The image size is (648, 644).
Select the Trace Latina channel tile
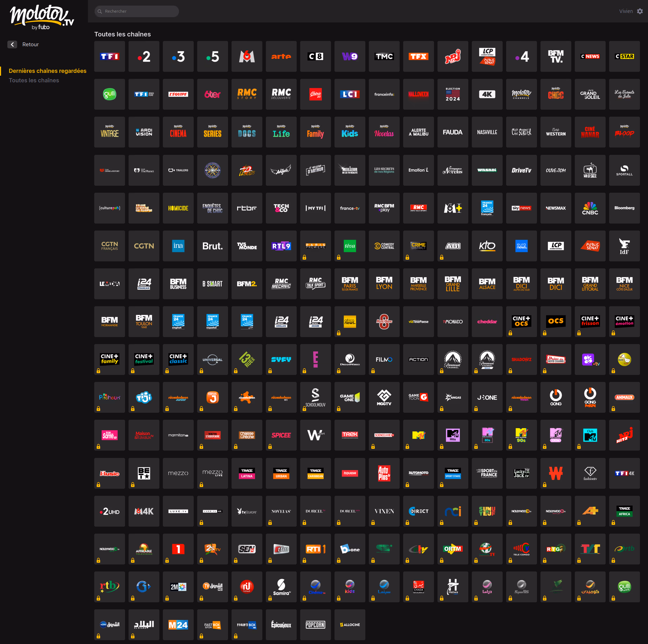(247, 473)
